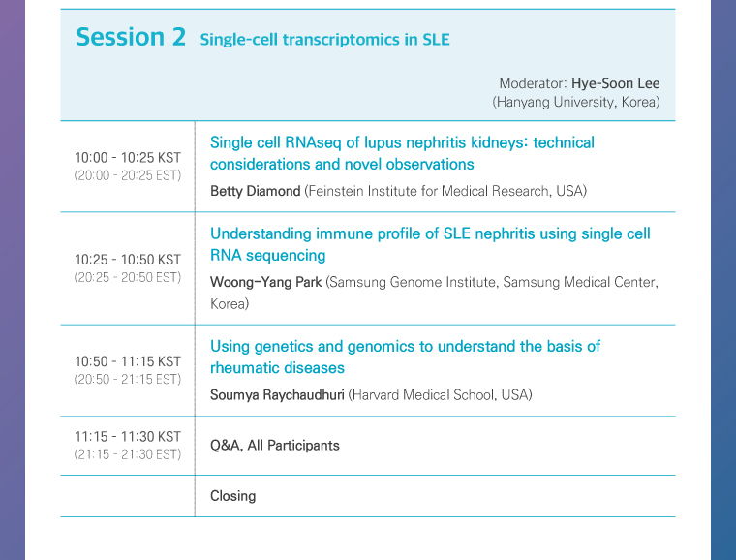The image size is (736, 560).
Task: Select the 10:00 - 10:25 KST time slot
Action: pos(128,157)
